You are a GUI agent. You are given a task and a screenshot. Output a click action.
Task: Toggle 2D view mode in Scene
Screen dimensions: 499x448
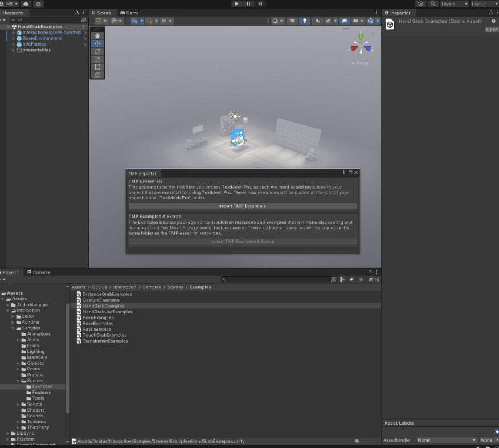292,21
